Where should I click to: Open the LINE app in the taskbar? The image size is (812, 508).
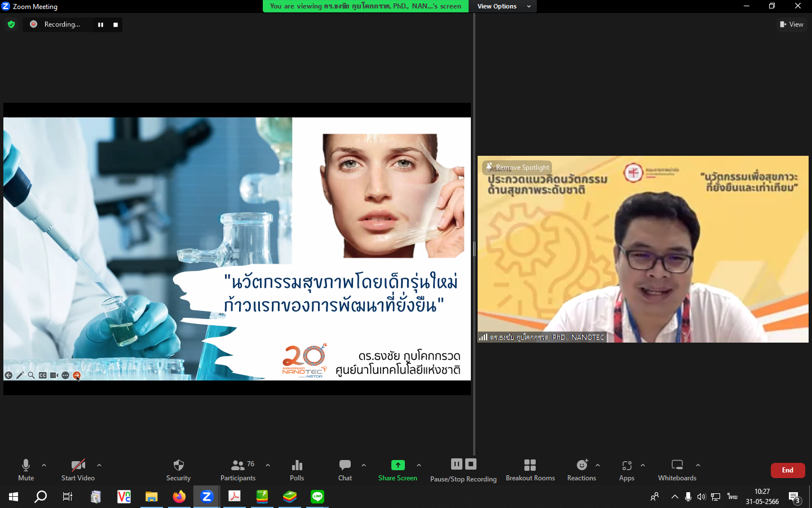(x=317, y=497)
